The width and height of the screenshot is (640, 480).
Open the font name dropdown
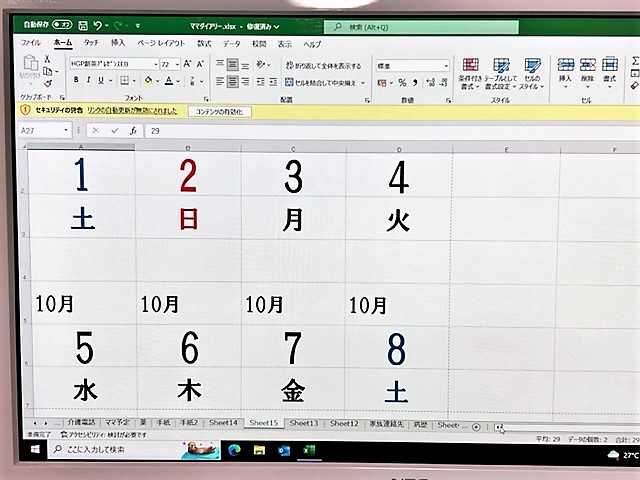tap(156, 64)
